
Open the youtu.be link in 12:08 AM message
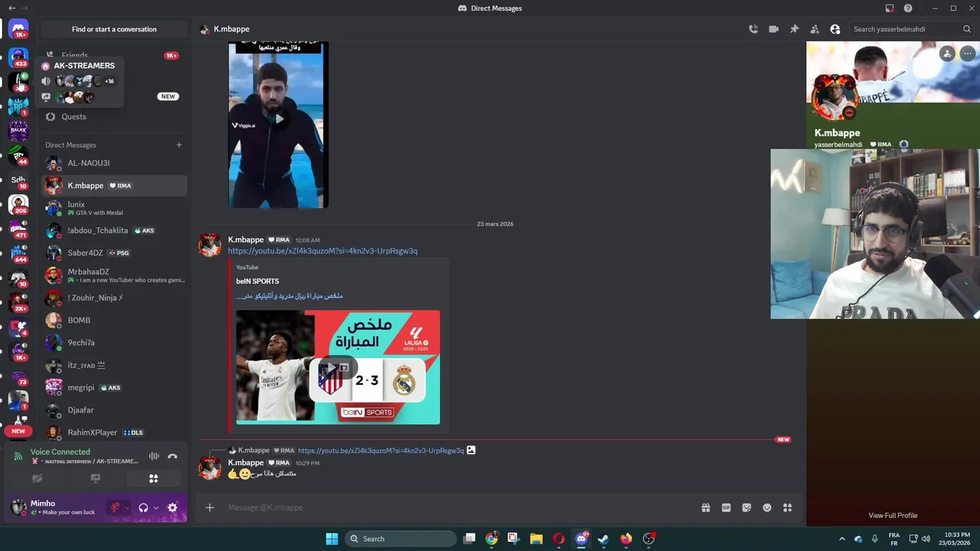click(322, 251)
